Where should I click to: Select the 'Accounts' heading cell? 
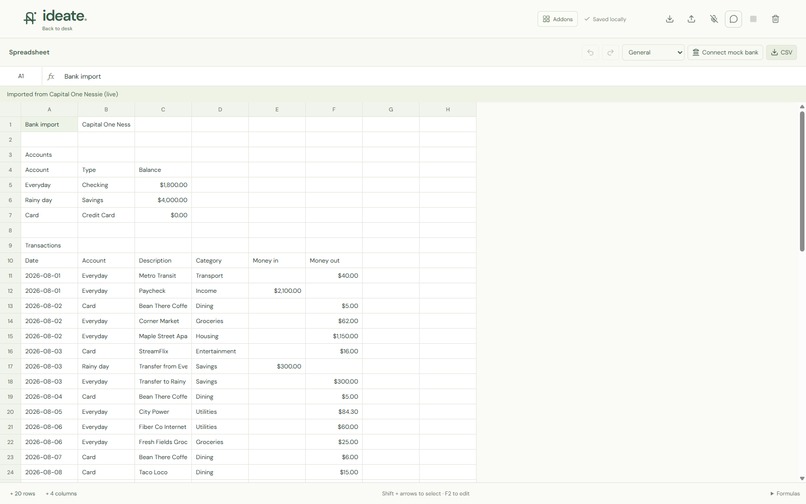(x=49, y=155)
